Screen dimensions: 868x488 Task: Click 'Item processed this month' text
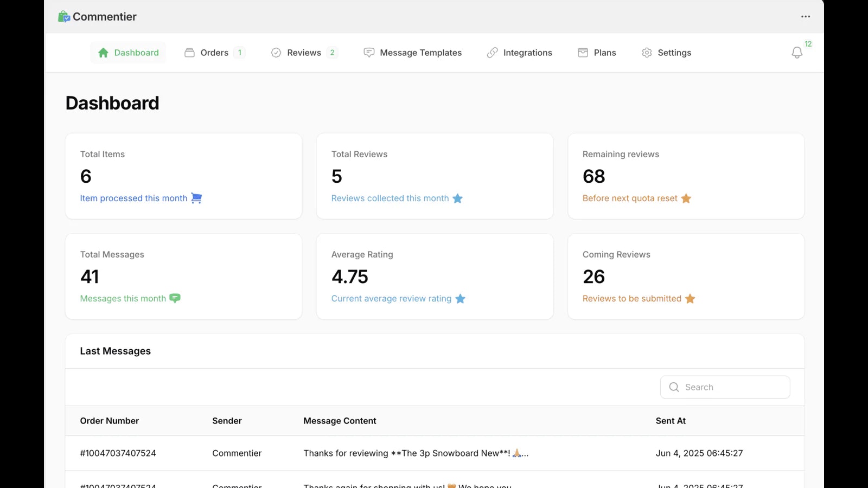pos(133,198)
